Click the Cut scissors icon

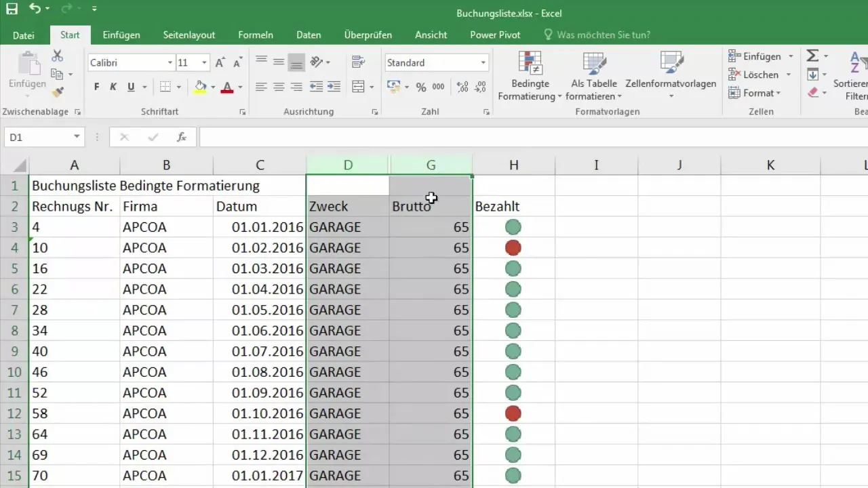click(57, 56)
